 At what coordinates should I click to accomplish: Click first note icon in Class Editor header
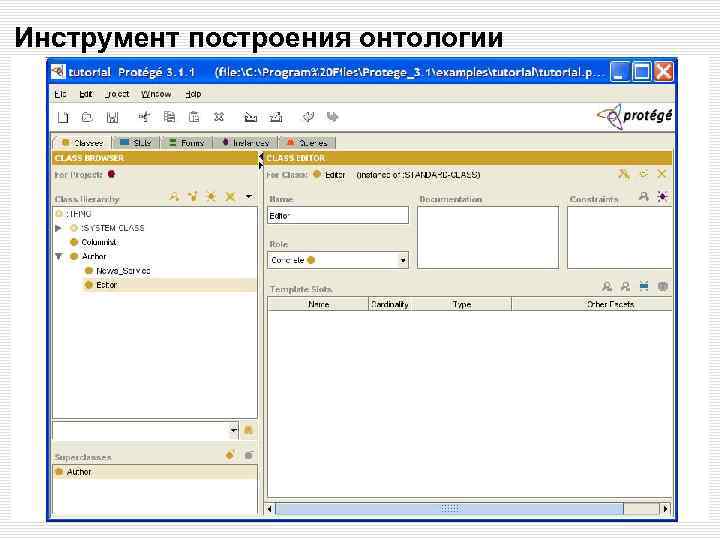coord(624,174)
